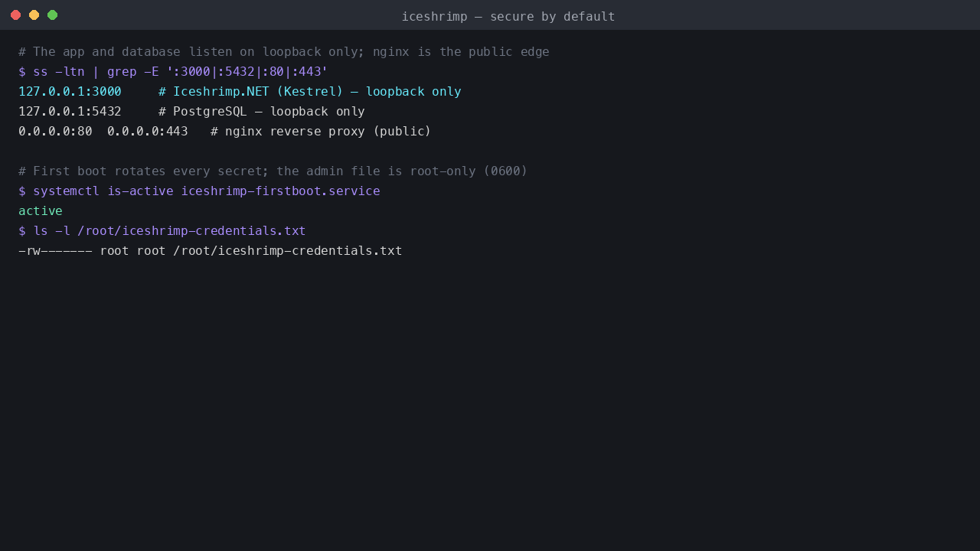The image size is (980, 551).
Task: Click the file path in the ls output line
Action: (x=288, y=251)
